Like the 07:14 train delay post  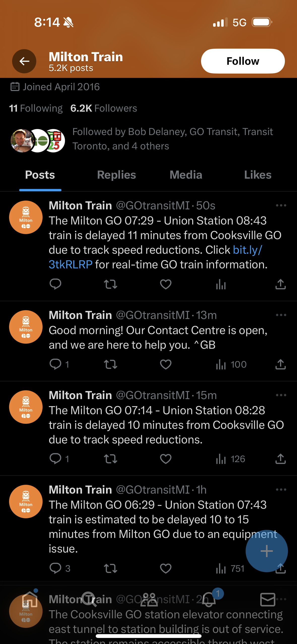tap(166, 459)
